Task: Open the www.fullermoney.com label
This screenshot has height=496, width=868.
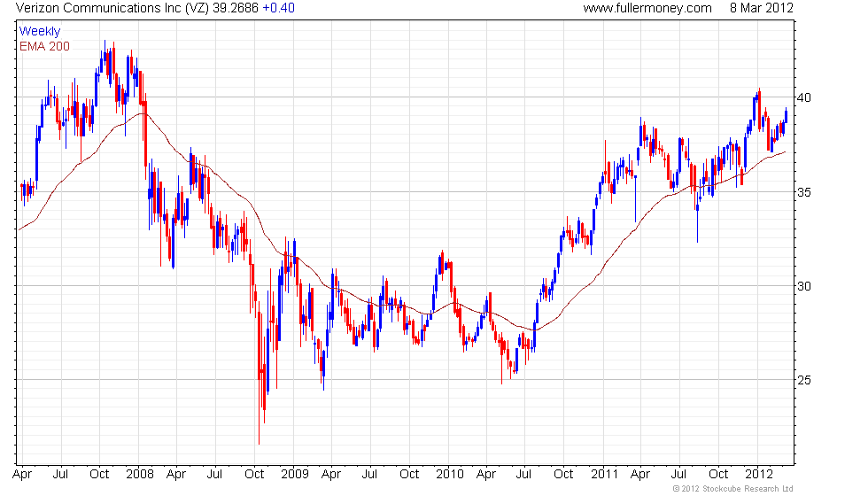Action: pyautogui.click(x=647, y=8)
